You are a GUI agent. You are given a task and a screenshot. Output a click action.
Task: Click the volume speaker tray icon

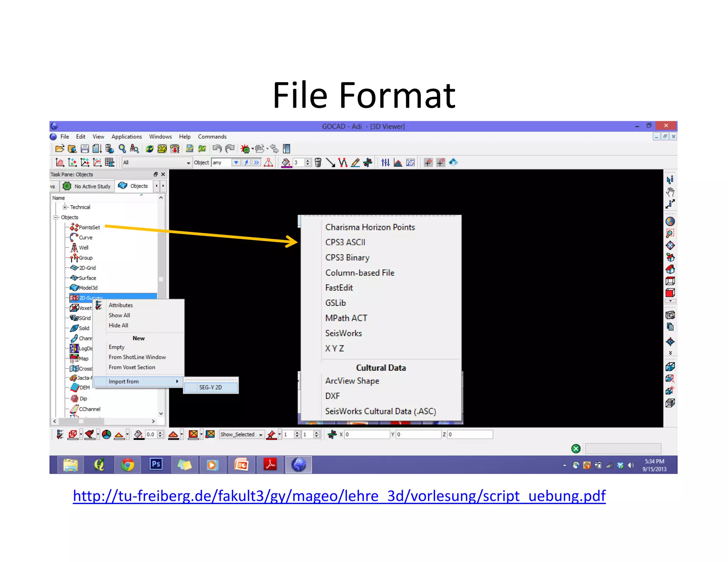[631, 465]
